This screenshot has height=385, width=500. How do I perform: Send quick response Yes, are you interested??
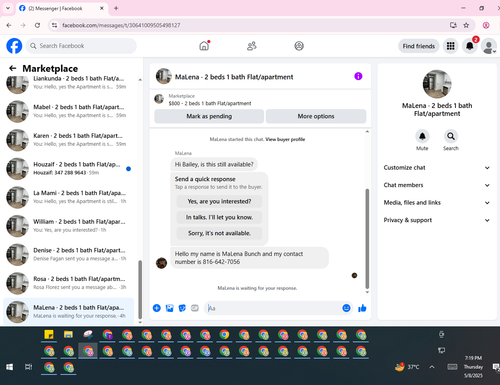pyautogui.click(x=219, y=201)
